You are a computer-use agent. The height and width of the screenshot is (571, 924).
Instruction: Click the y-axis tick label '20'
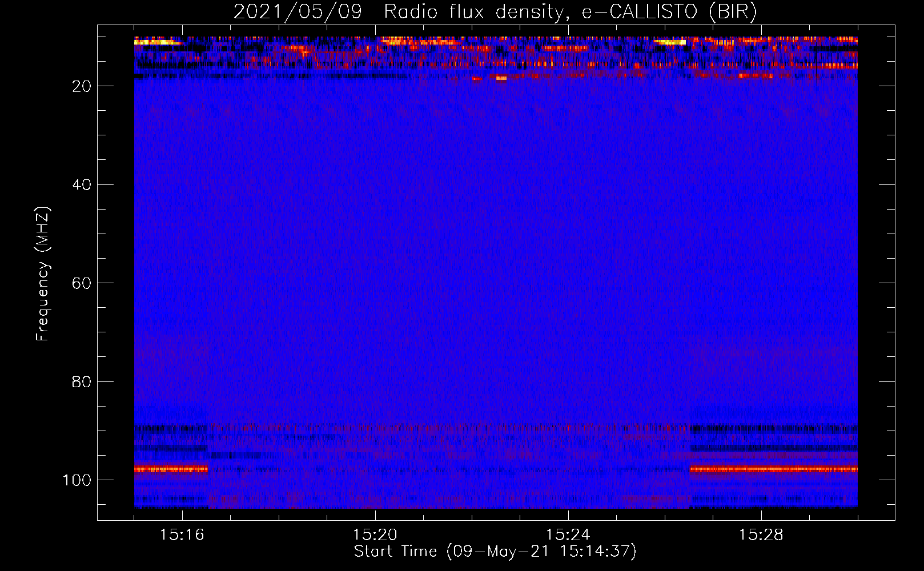point(82,86)
